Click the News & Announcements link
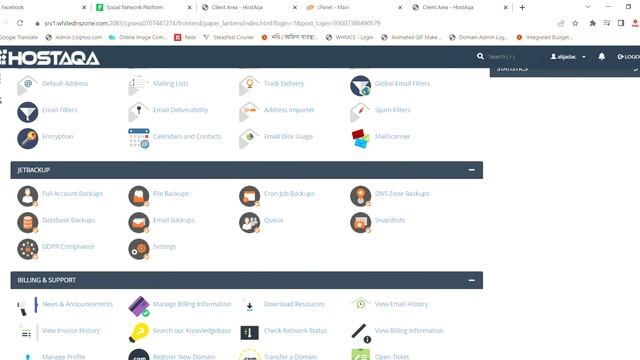The height and width of the screenshot is (360, 640). (78, 304)
